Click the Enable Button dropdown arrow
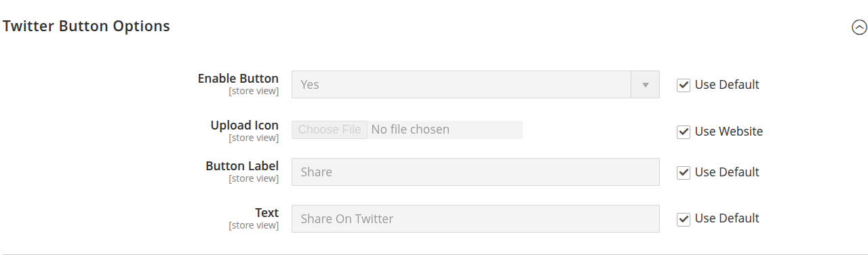 [x=646, y=85]
